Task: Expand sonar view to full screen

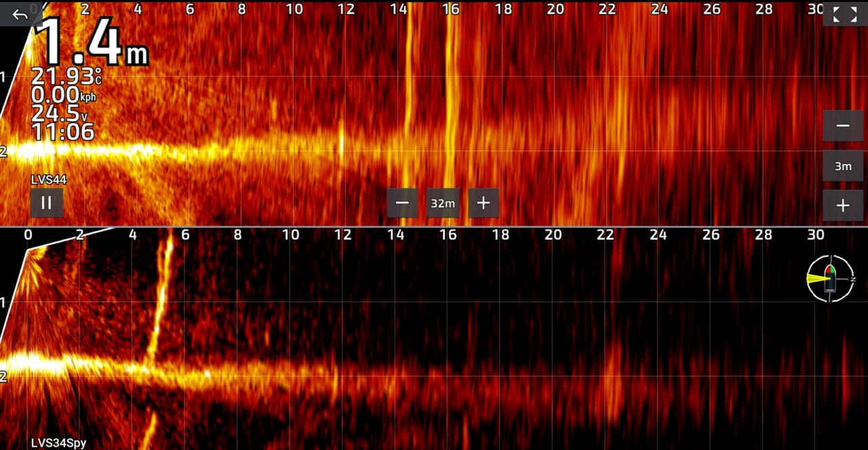Action: (x=844, y=14)
